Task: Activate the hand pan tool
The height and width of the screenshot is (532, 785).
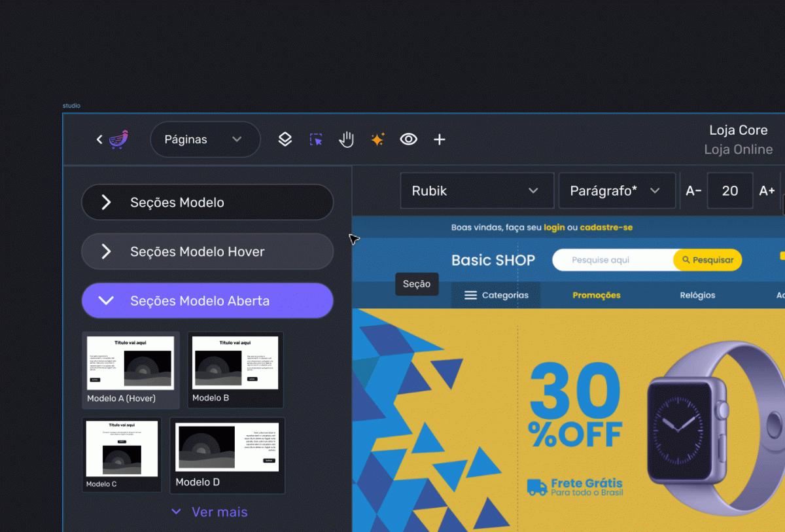Action: 346,139
